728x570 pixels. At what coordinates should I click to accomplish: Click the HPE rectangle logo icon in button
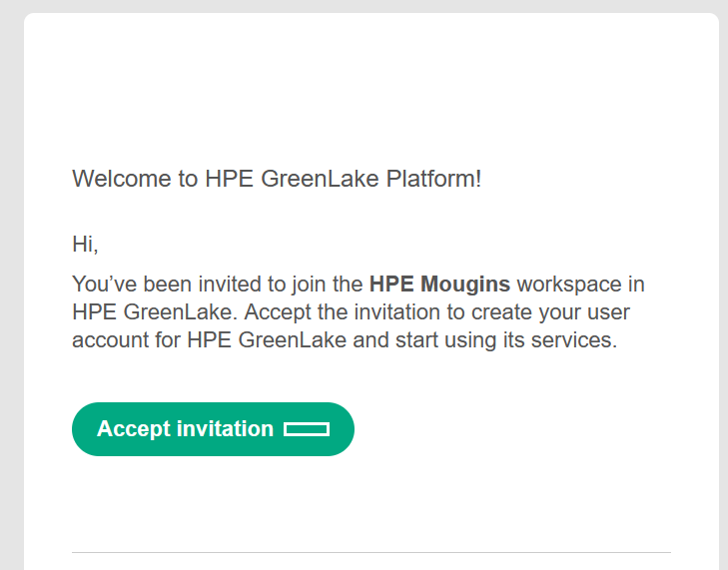[306, 429]
